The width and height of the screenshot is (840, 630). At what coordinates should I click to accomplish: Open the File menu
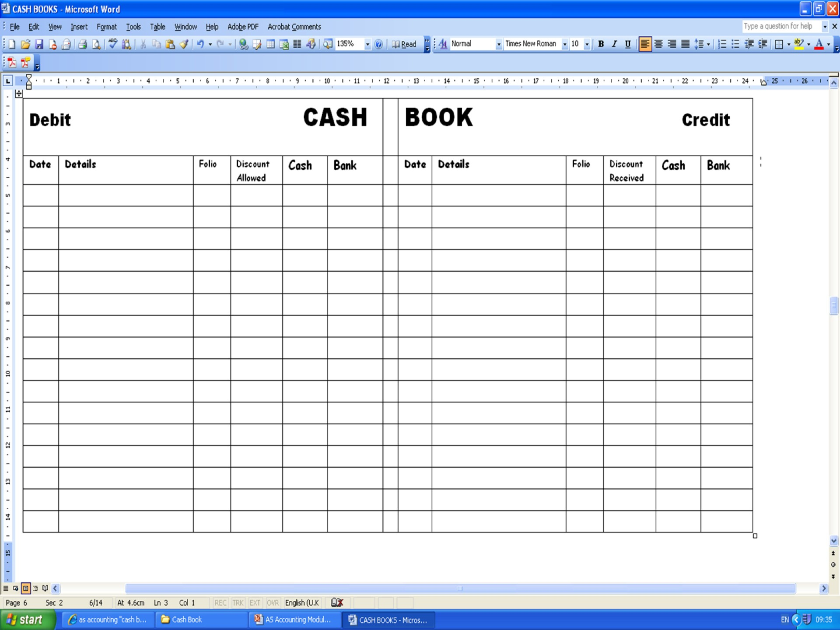[x=14, y=27]
